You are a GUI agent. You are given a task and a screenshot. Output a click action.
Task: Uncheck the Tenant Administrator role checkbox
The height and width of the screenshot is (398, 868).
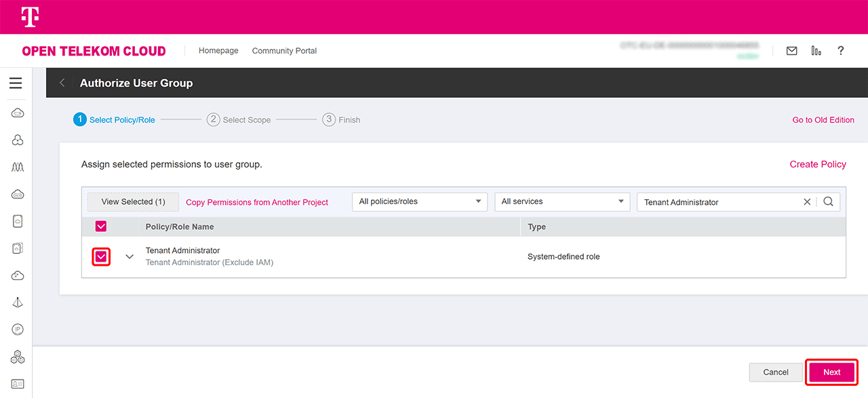point(101,257)
